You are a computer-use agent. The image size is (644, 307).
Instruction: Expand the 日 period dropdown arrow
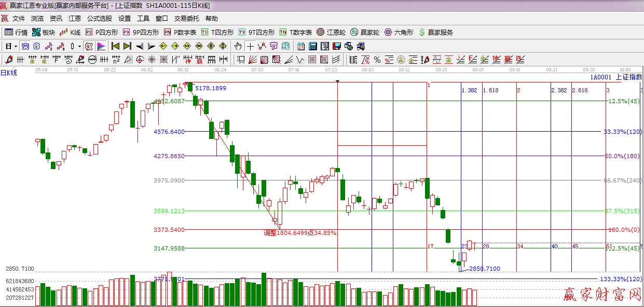coord(16,46)
